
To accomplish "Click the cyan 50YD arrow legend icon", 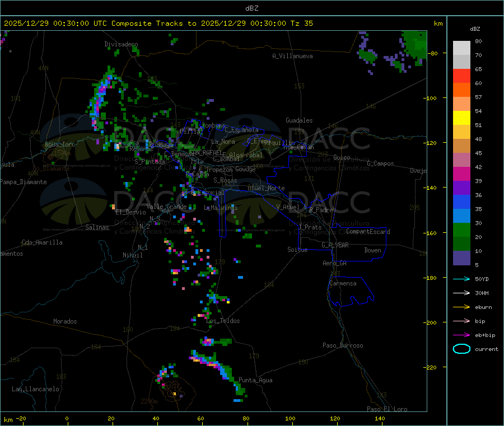I will 461,279.
